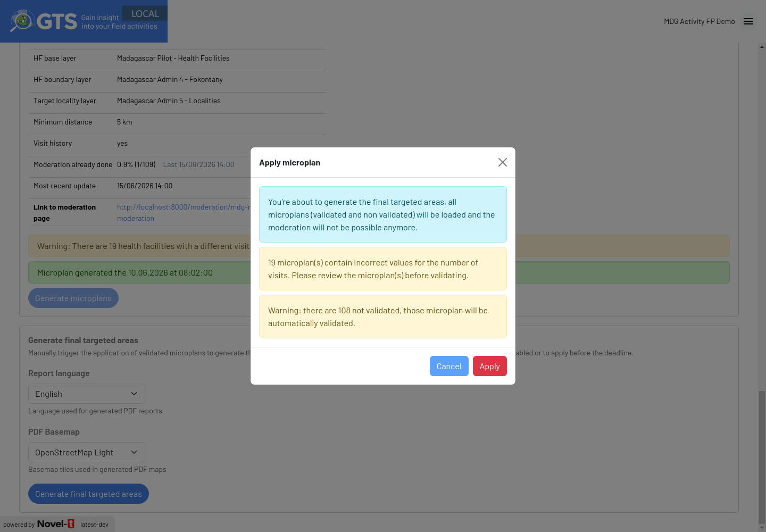Click the Report language label

click(59, 373)
